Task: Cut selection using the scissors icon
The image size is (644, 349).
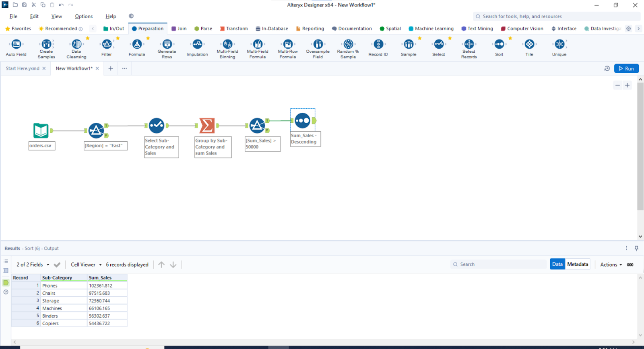Action: point(33,5)
